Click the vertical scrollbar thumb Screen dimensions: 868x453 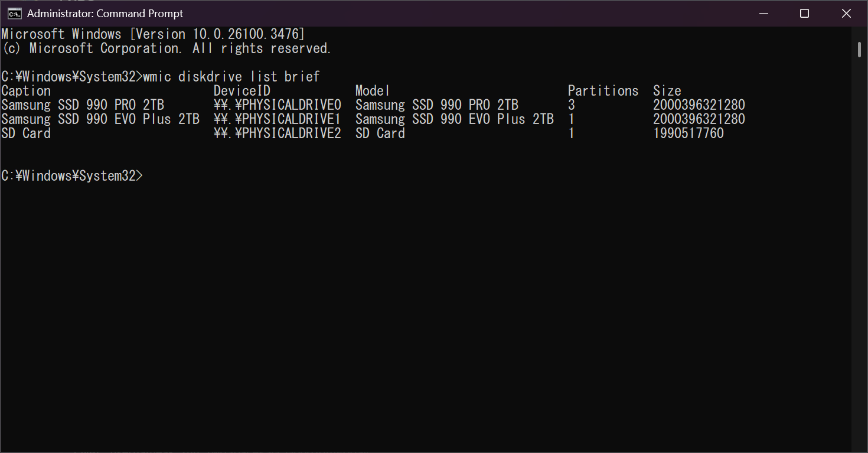[x=860, y=50]
